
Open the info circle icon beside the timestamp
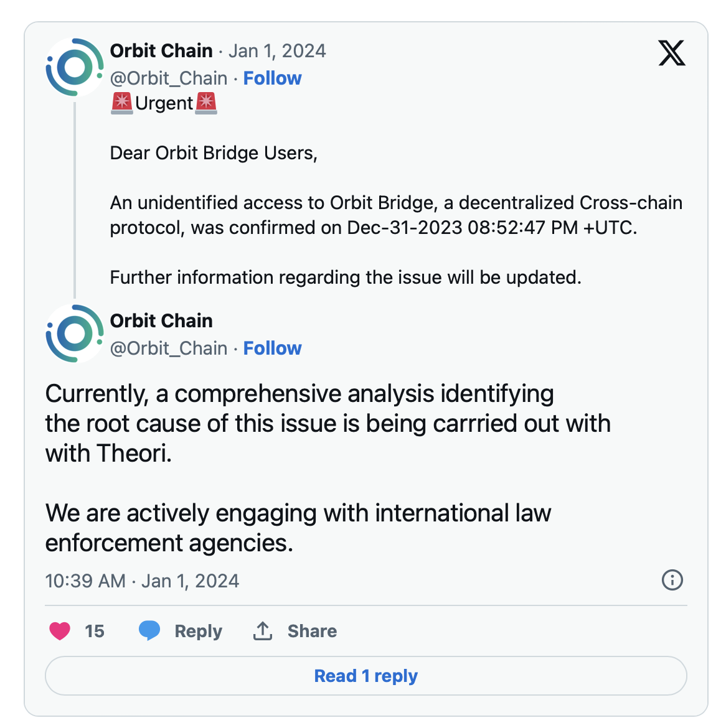[x=672, y=580]
